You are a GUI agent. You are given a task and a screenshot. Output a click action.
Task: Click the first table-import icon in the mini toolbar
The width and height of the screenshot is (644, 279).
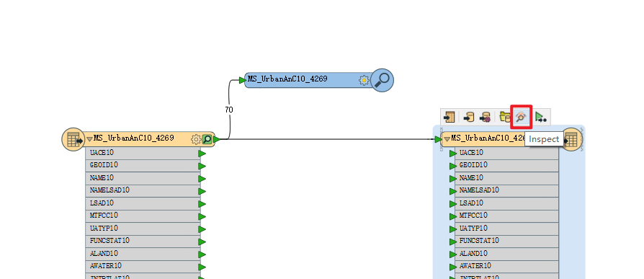click(450, 117)
